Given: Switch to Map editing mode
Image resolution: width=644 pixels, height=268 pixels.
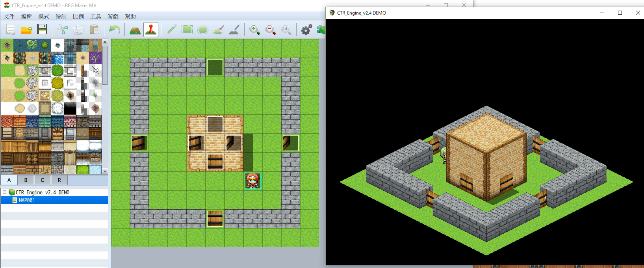Looking at the screenshot, I should (x=135, y=30).
